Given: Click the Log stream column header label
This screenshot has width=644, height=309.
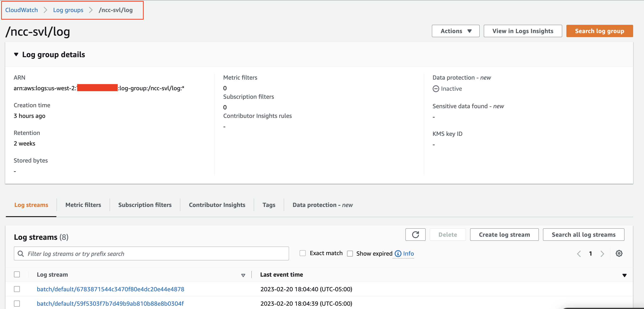Looking at the screenshot, I should tap(52, 275).
